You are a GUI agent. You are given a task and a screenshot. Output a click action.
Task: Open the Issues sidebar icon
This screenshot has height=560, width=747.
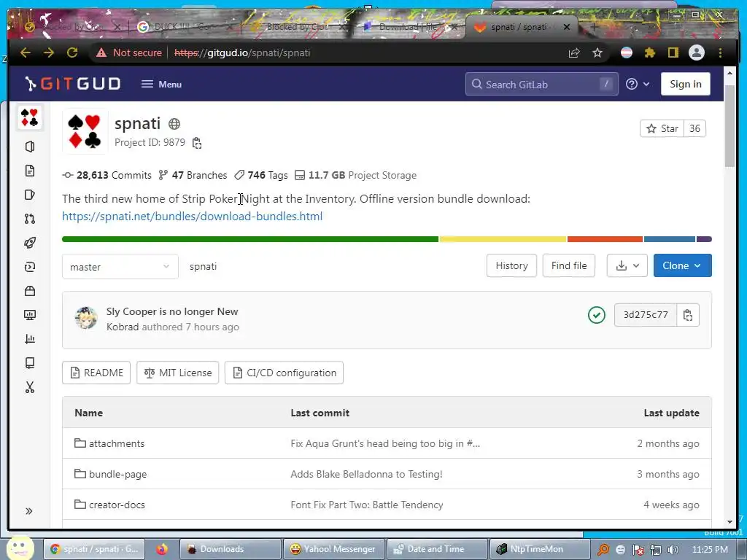tap(29, 195)
